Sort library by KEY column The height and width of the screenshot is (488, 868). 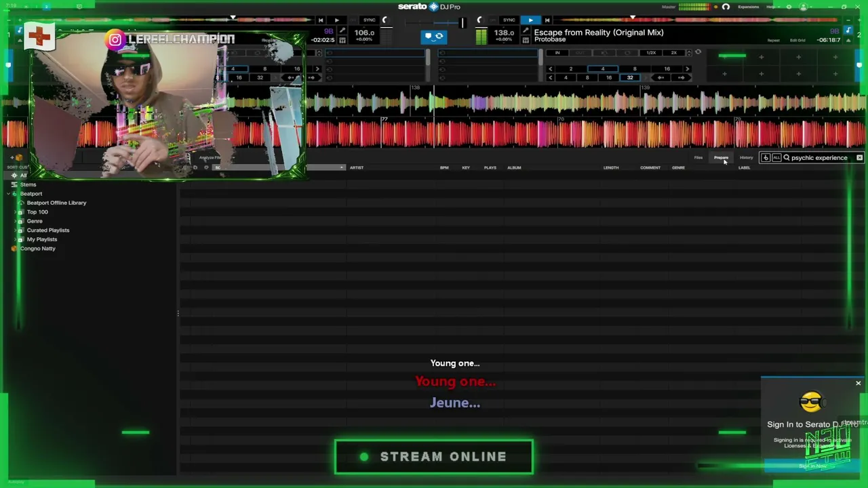tap(466, 167)
